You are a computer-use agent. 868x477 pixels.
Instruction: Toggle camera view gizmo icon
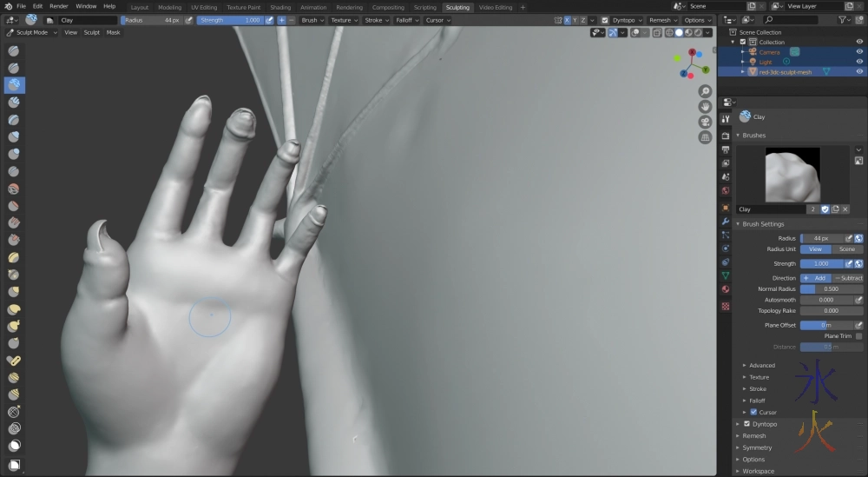pyautogui.click(x=705, y=122)
